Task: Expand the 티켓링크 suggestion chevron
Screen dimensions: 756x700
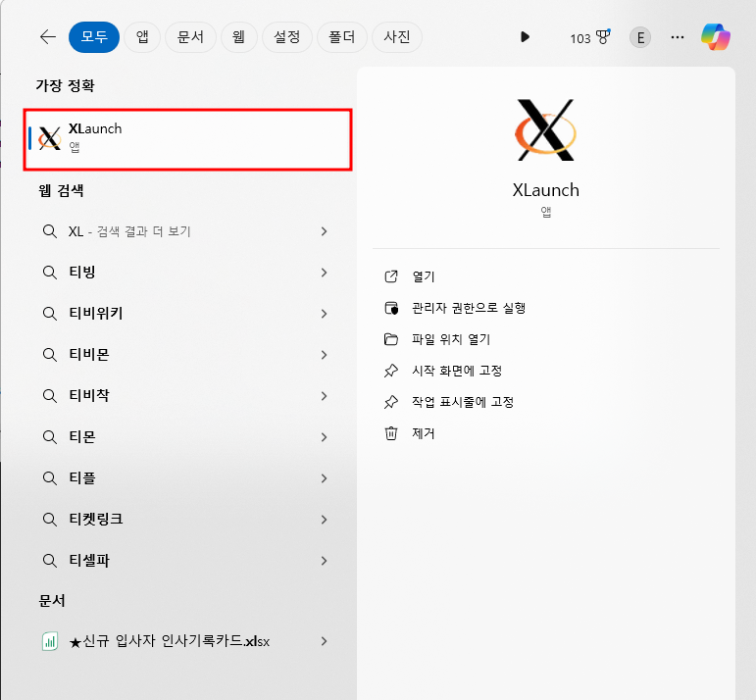Action: coord(324,520)
